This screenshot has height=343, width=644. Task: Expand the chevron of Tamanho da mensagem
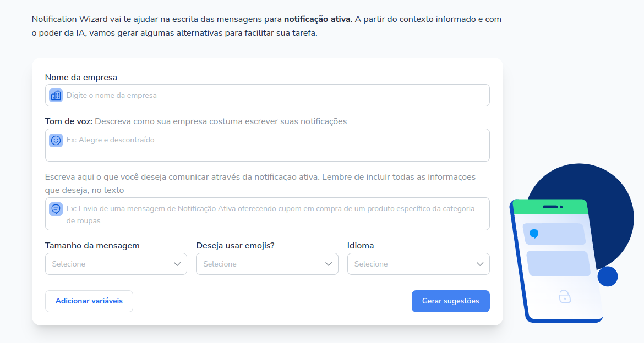(x=177, y=264)
